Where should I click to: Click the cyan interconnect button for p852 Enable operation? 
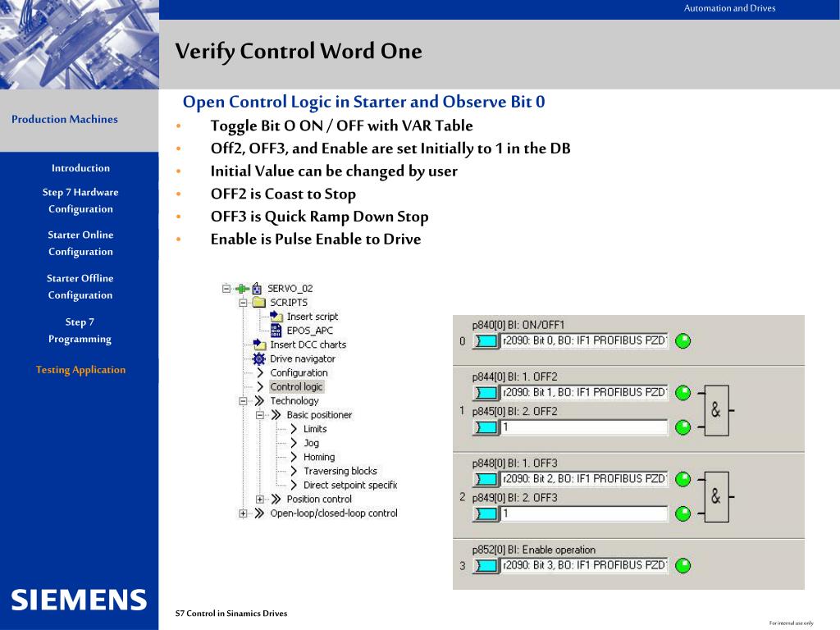point(486,566)
